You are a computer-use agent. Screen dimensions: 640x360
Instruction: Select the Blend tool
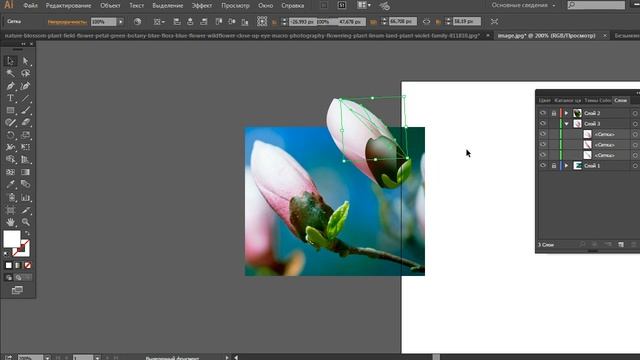[25, 184]
